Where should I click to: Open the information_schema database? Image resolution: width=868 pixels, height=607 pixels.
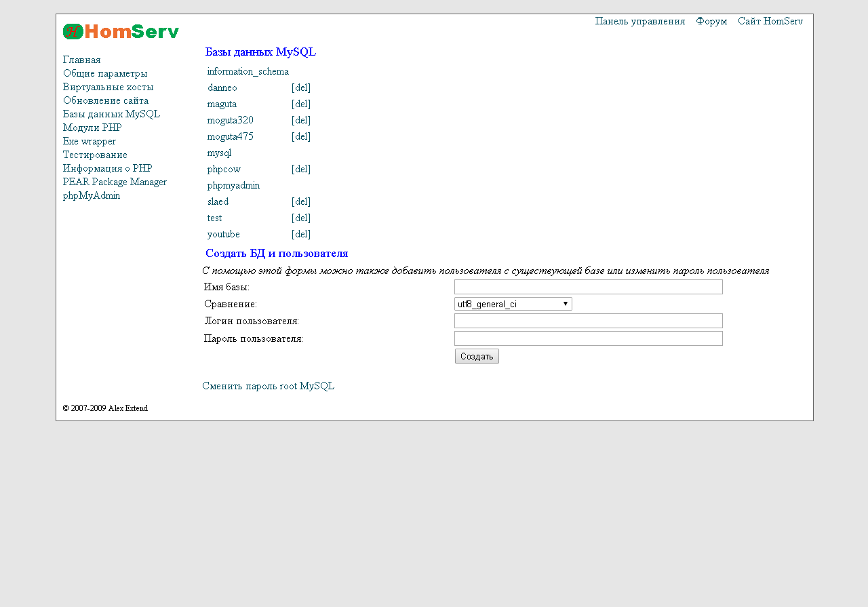[248, 72]
